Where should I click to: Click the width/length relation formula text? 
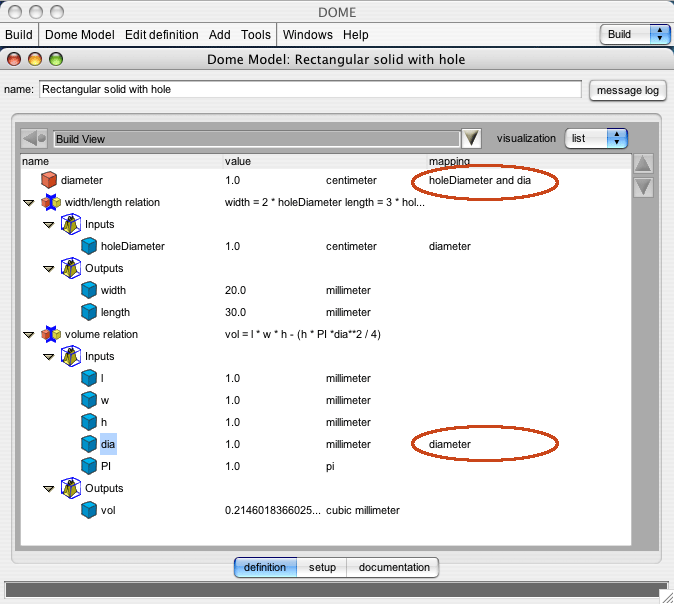(x=325, y=202)
